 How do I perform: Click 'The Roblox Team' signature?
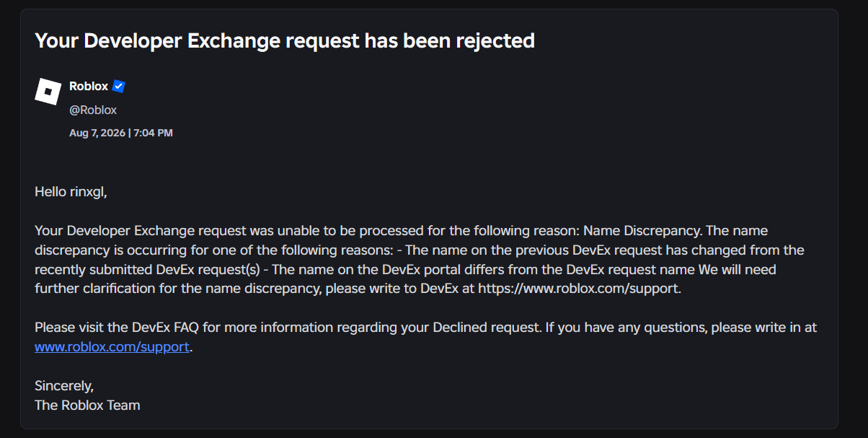[x=87, y=405]
